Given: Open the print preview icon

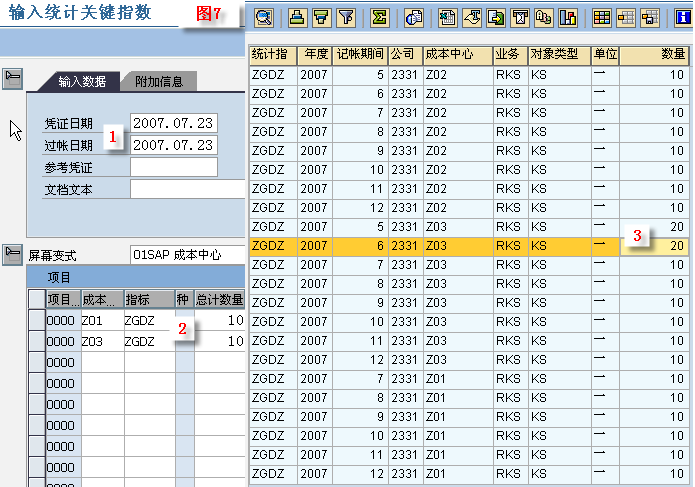Looking at the screenshot, I should [x=414, y=18].
